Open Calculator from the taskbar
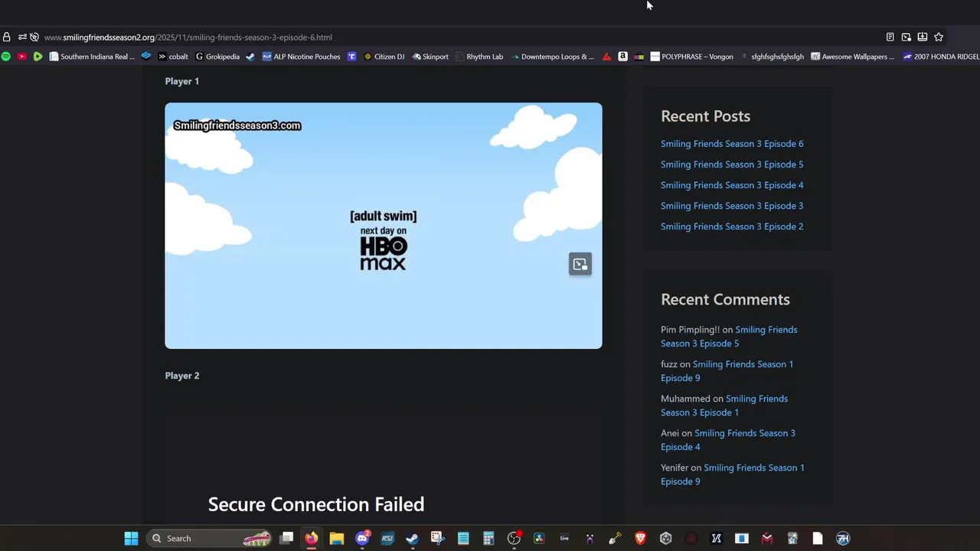Screen dimensions: 980x551 (488, 539)
